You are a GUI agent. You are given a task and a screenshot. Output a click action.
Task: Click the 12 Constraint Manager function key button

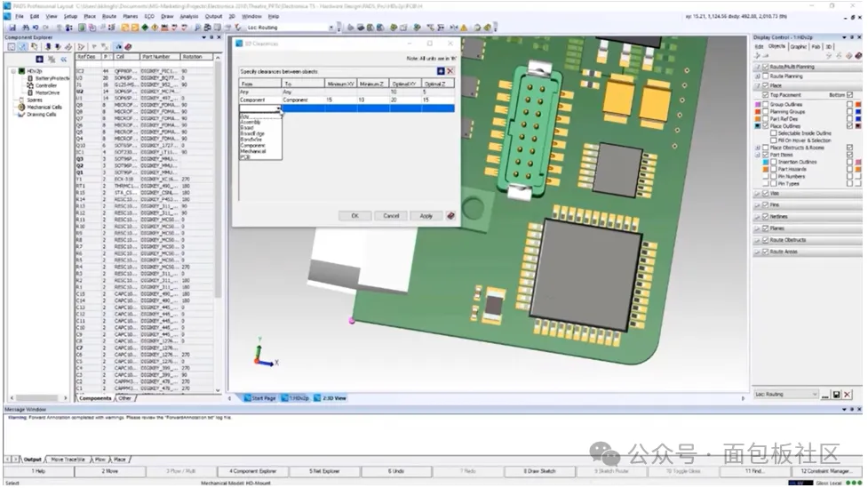[826, 471]
